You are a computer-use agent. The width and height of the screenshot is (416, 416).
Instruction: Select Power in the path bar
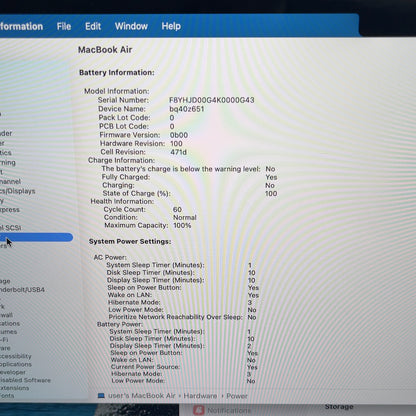coord(237,396)
